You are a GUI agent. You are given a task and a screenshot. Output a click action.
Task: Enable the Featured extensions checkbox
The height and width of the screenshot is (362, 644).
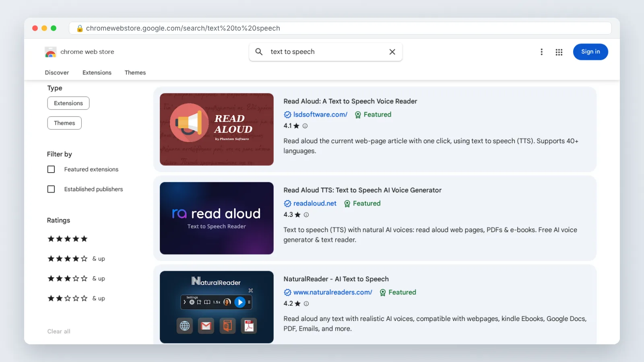pyautogui.click(x=51, y=169)
